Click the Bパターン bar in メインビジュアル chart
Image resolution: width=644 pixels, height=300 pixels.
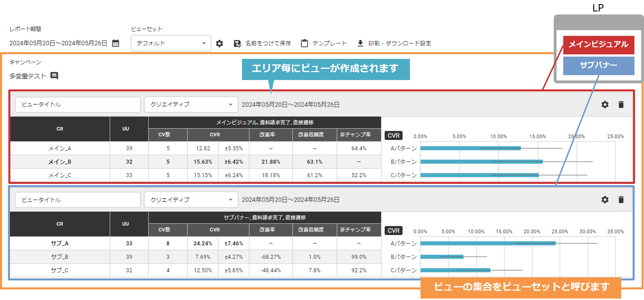tap(481, 162)
